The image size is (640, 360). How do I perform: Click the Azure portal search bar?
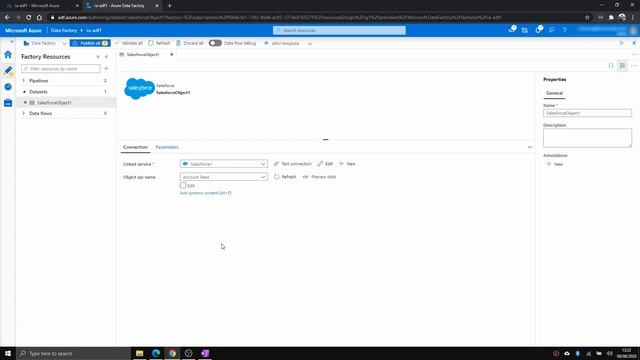(x=339, y=31)
